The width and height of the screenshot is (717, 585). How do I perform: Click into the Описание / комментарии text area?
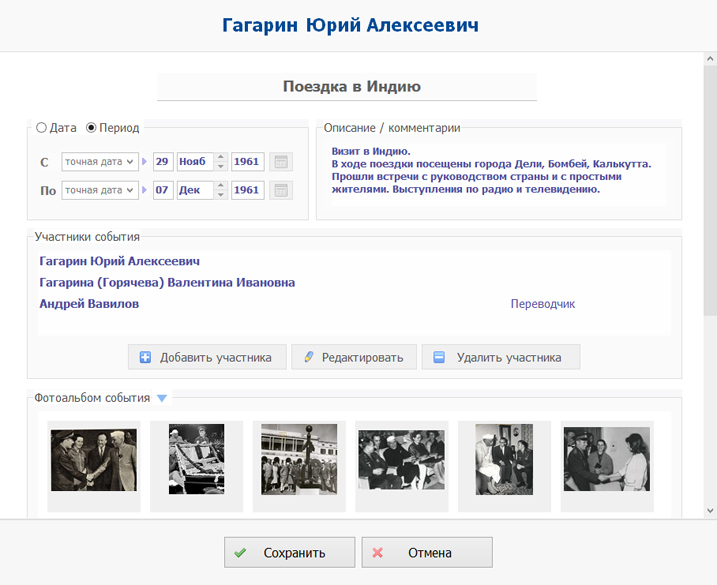[x=499, y=175]
